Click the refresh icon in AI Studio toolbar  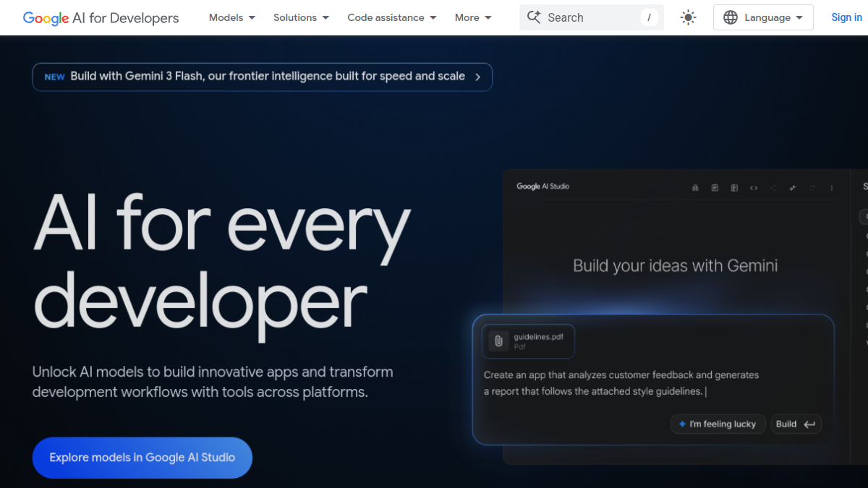812,188
